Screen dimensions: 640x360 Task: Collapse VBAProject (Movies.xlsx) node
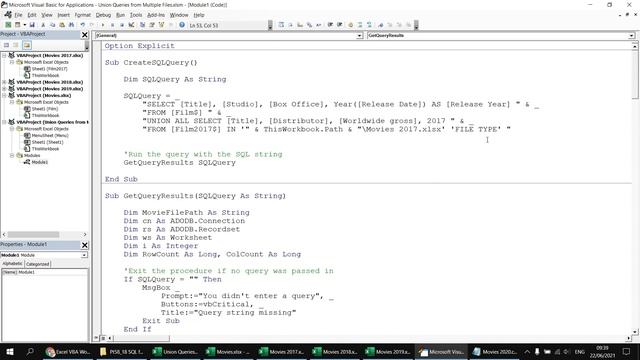pos(4,96)
